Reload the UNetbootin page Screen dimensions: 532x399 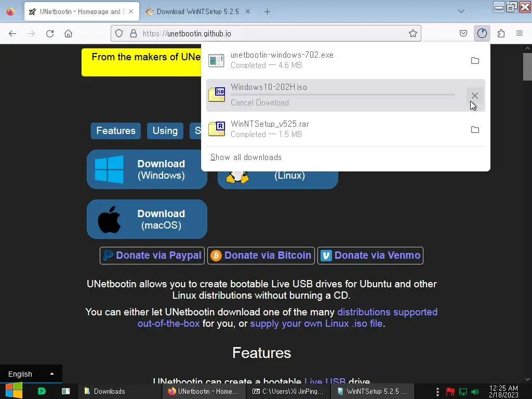(50, 33)
